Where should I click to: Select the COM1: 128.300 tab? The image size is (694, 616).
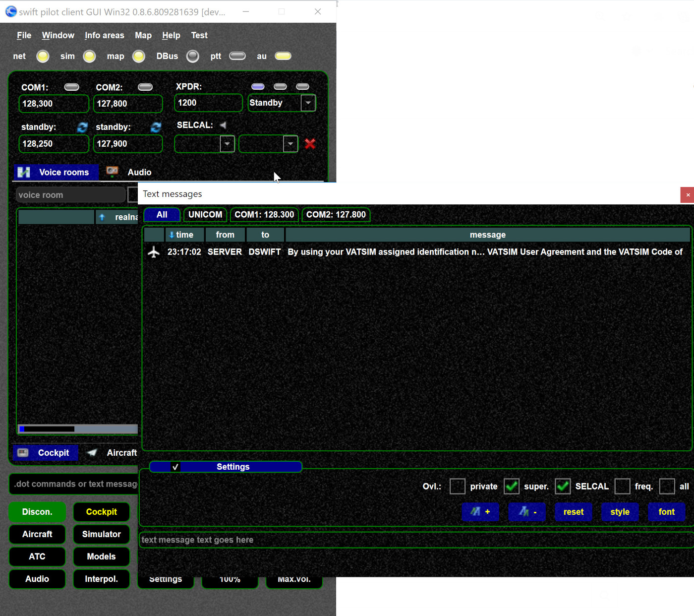point(264,215)
